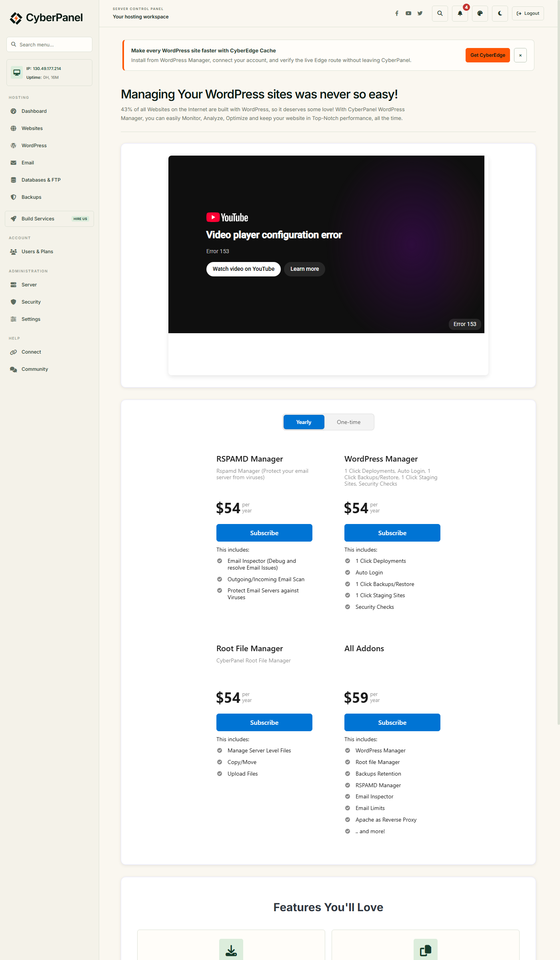This screenshot has width=560, height=960.
Task: Click the Users & Plans icon
Action: coord(14,252)
